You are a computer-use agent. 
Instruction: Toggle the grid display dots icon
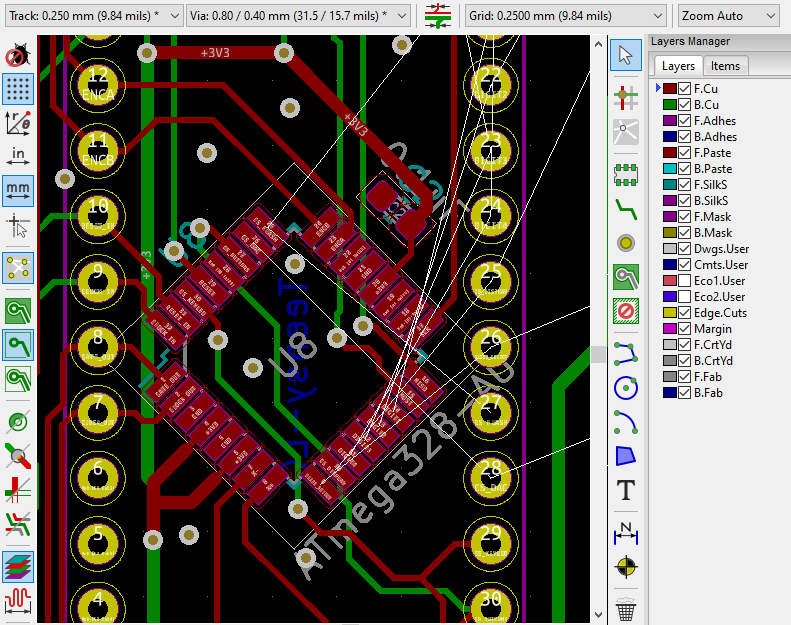[18, 89]
